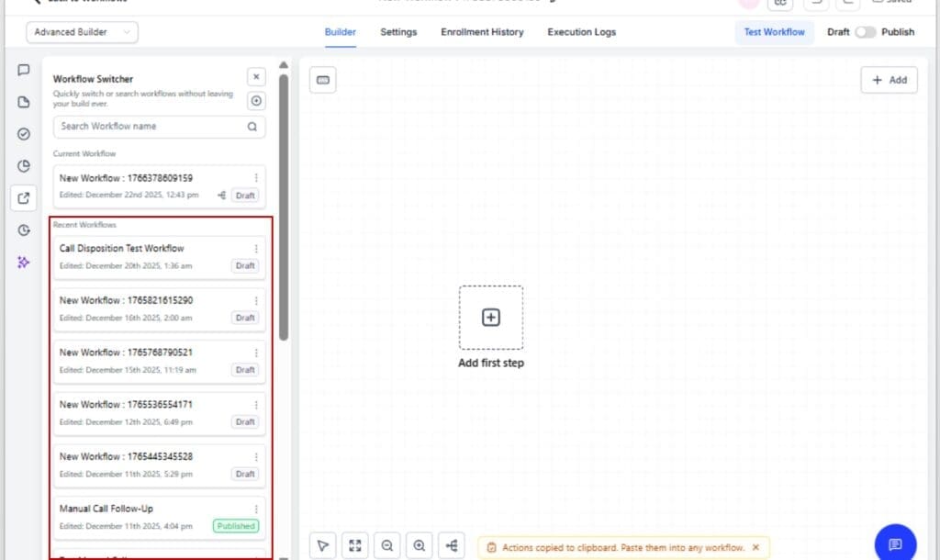Switch to the Settings tab
The height and width of the screenshot is (560, 940).
point(398,32)
